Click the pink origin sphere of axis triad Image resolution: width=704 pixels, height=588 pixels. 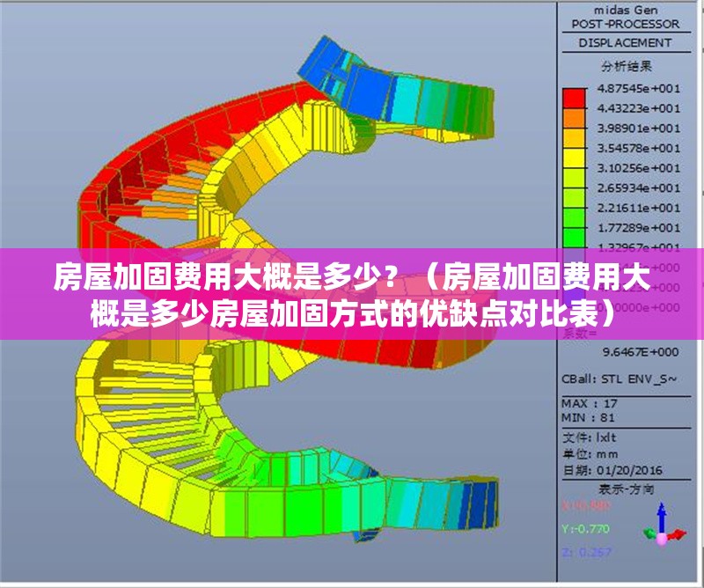pos(662,540)
